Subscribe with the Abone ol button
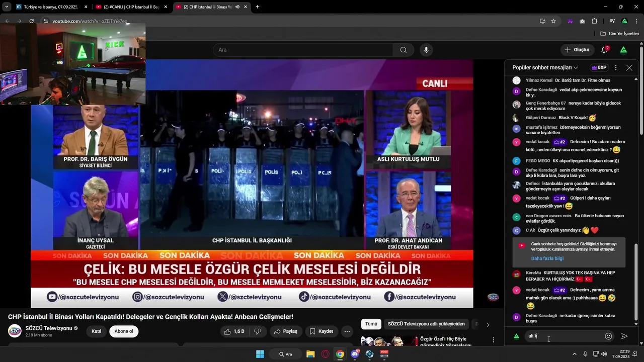 tap(124, 331)
